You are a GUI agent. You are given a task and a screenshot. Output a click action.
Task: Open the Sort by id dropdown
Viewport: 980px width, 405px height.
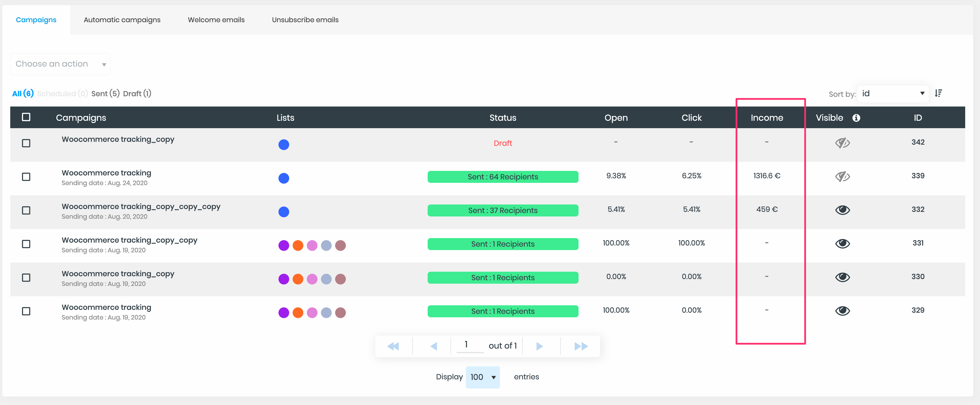coord(893,94)
